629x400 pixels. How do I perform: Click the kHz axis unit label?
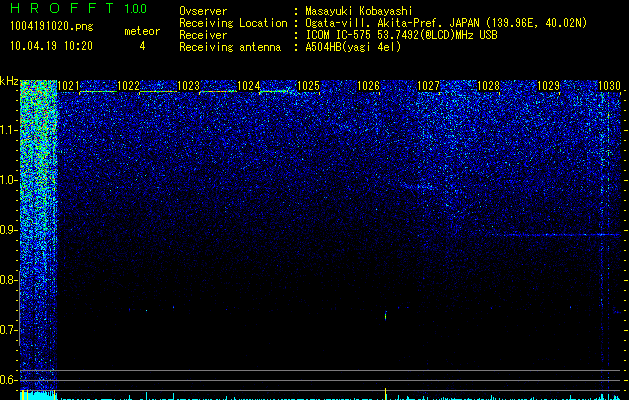pyautogui.click(x=9, y=81)
